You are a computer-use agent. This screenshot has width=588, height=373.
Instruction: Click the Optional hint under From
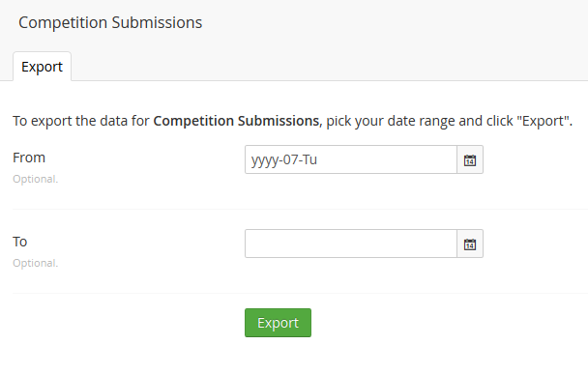[x=35, y=179]
